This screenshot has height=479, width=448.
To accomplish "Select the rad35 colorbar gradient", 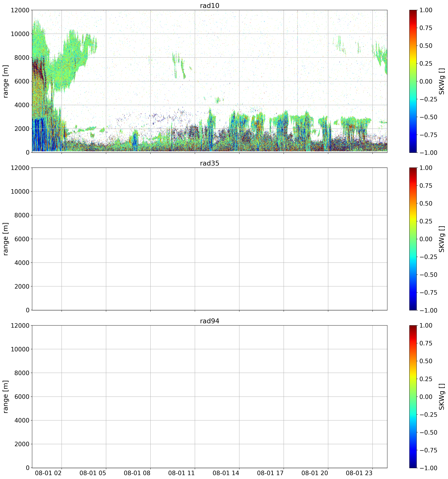I will tap(413, 239).
